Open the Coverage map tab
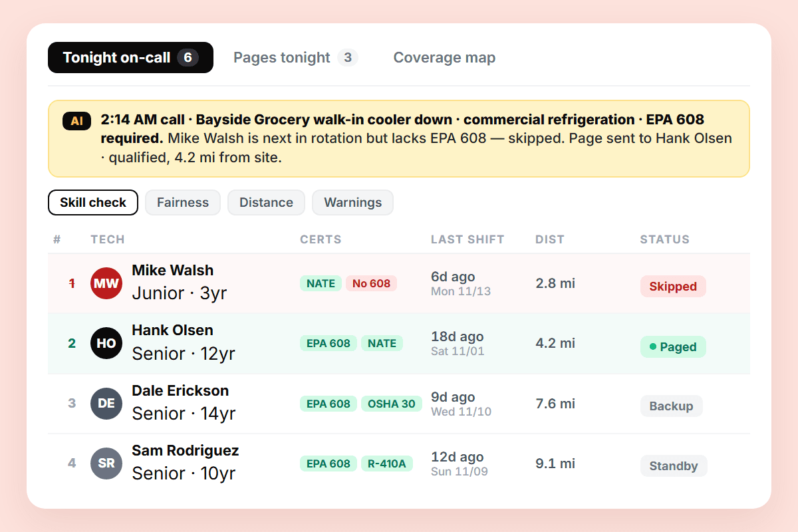 pyautogui.click(x=444, y=58)
